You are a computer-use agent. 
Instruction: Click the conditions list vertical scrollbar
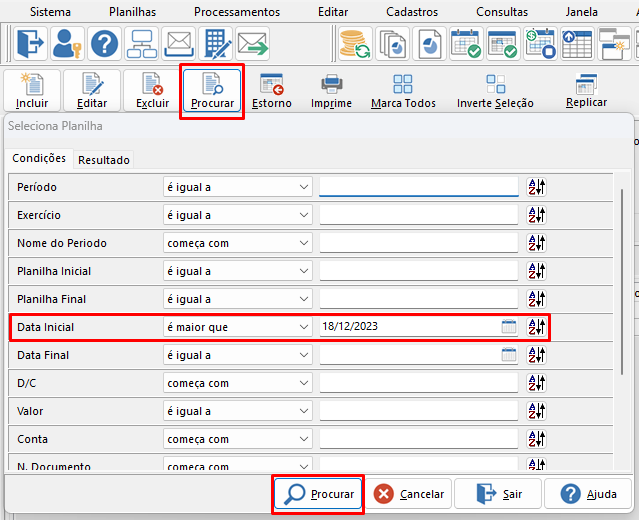click(x=622, y=281)
